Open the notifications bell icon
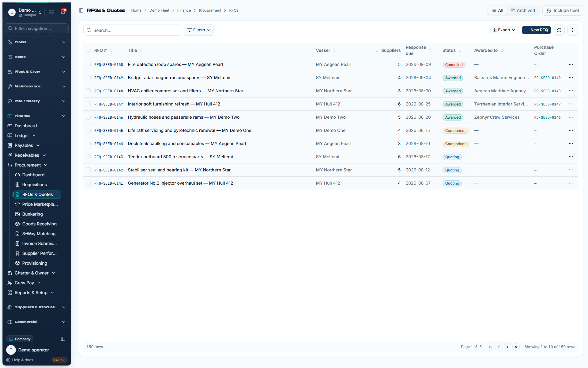This screenshot has height=368, width=588. point(63,12)
